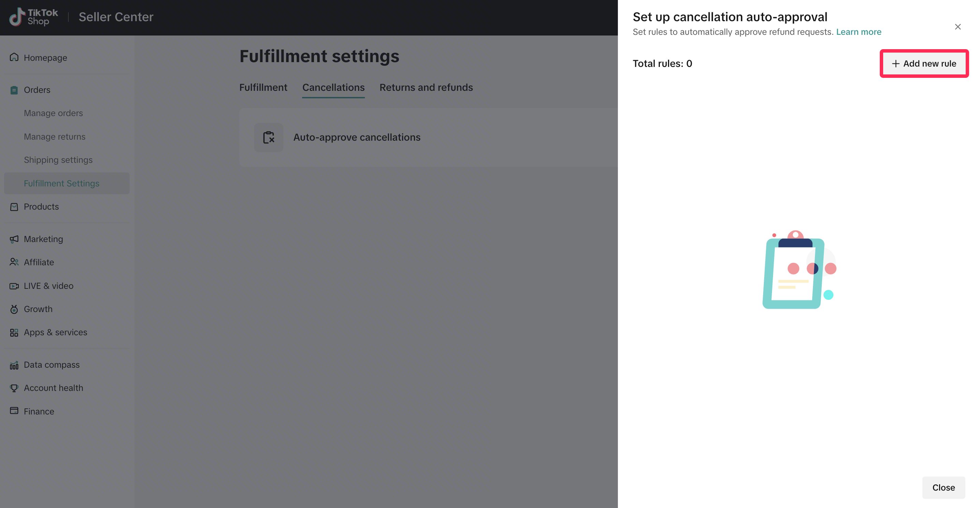Open the Products sidebar section
980x508 pixels.
pos(41,207)
